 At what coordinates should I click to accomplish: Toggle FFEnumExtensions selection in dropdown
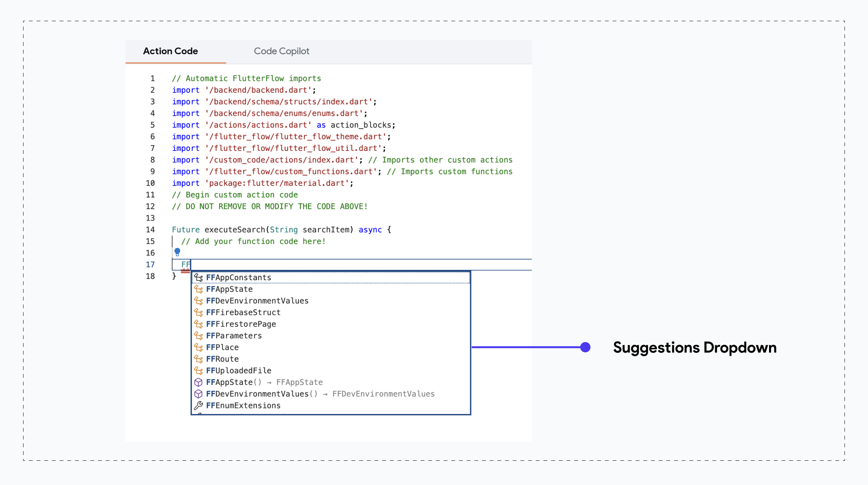click(x=243, y=406)
